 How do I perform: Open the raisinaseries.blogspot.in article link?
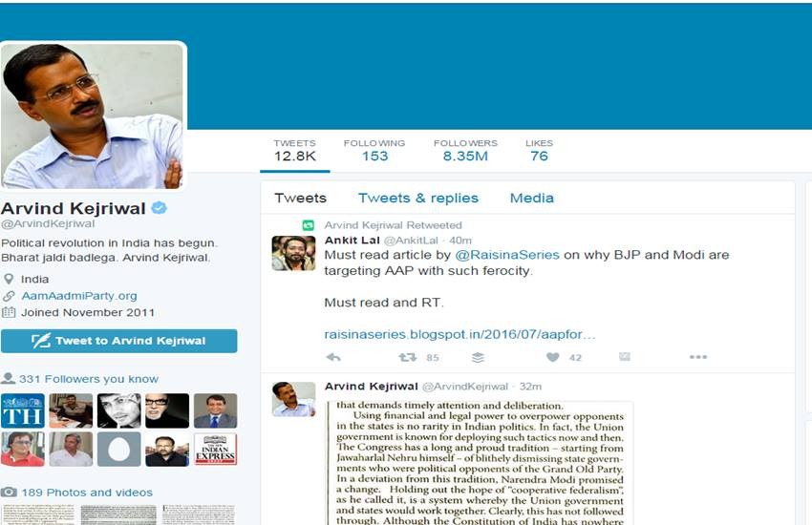[x=459, y=335]
